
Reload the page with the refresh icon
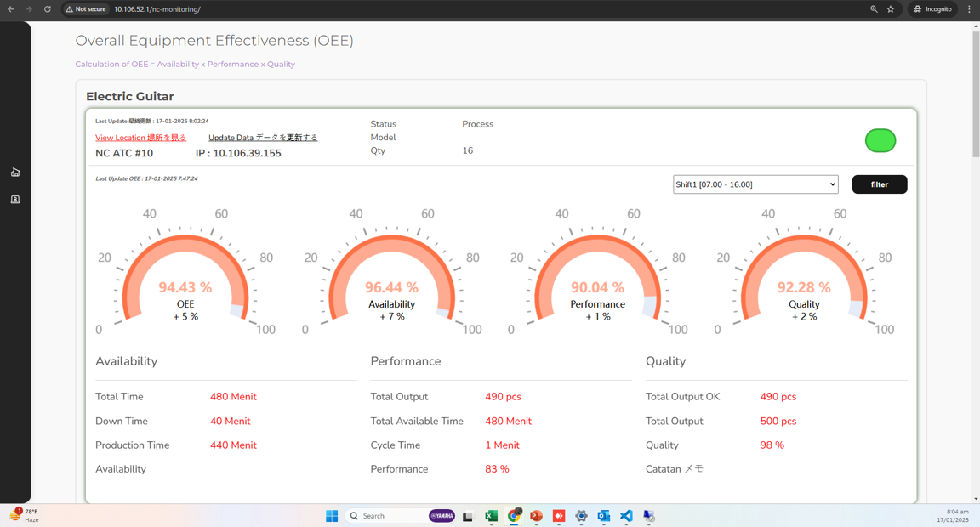48,9
